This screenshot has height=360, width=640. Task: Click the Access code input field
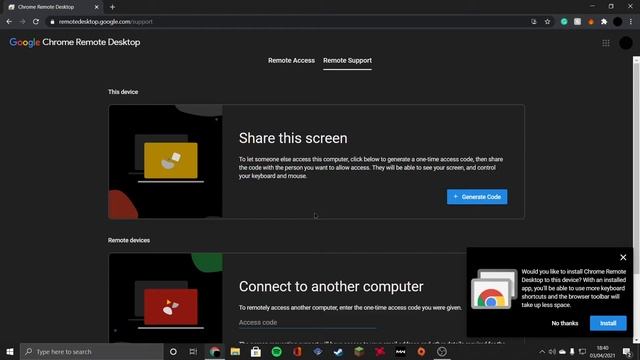pos(307,322)
